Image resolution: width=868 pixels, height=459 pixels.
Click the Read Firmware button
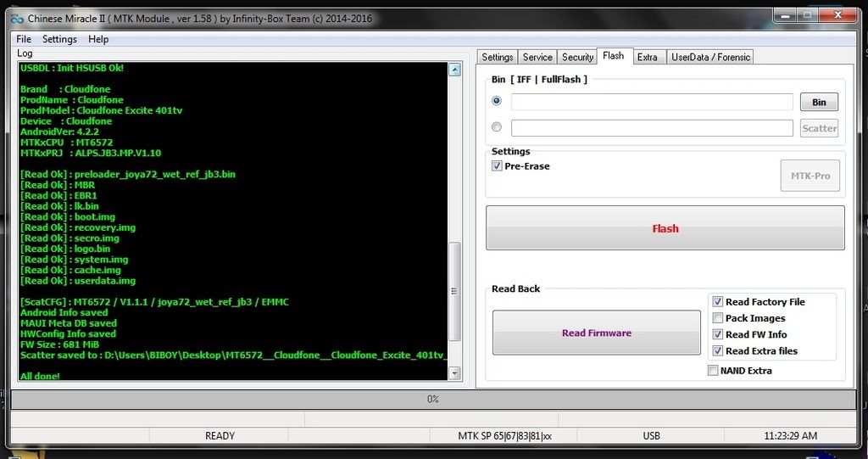596,333
